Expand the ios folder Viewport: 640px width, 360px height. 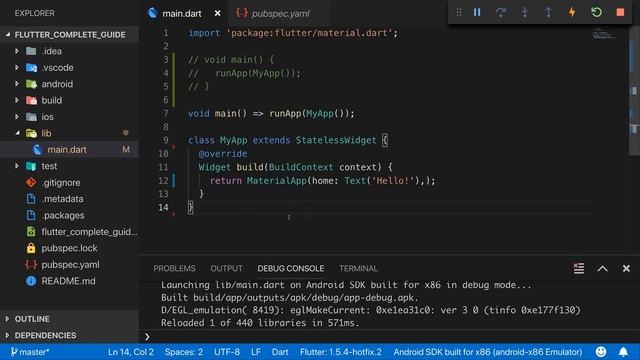pyautogui.click(x=17, y=117)
